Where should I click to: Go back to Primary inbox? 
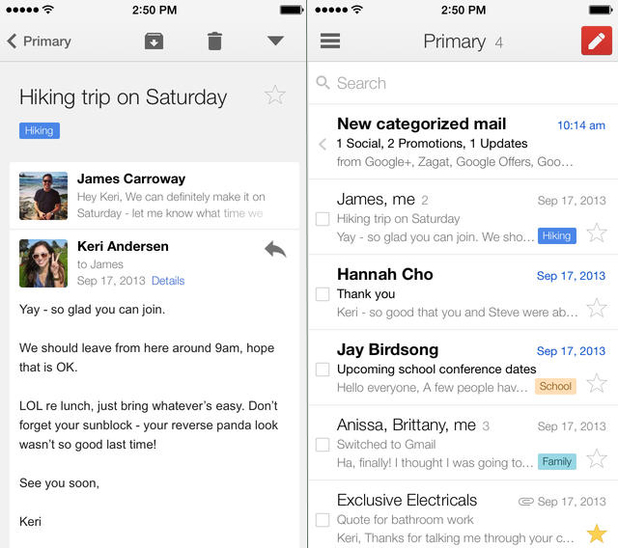(x=40, y=41)
